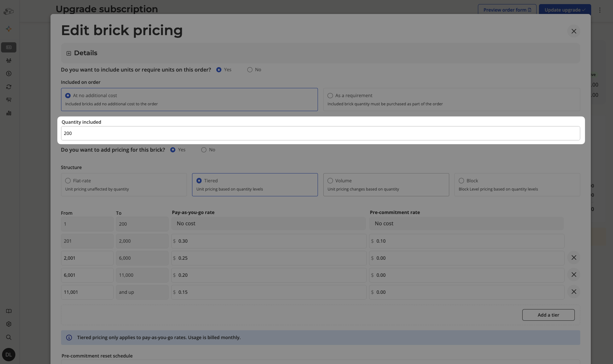The image size is (613, 364).
Task: Select the Flat-rate pricing structure
Action: coord(124,185)
